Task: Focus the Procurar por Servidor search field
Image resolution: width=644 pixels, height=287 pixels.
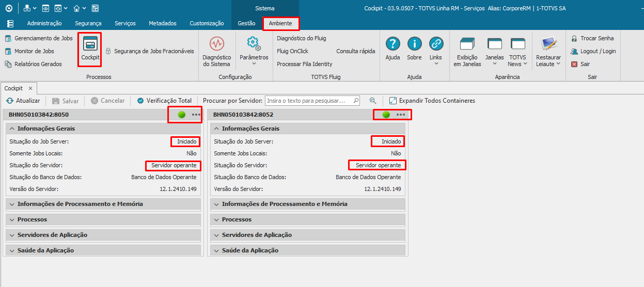Action: click(312, 101)
